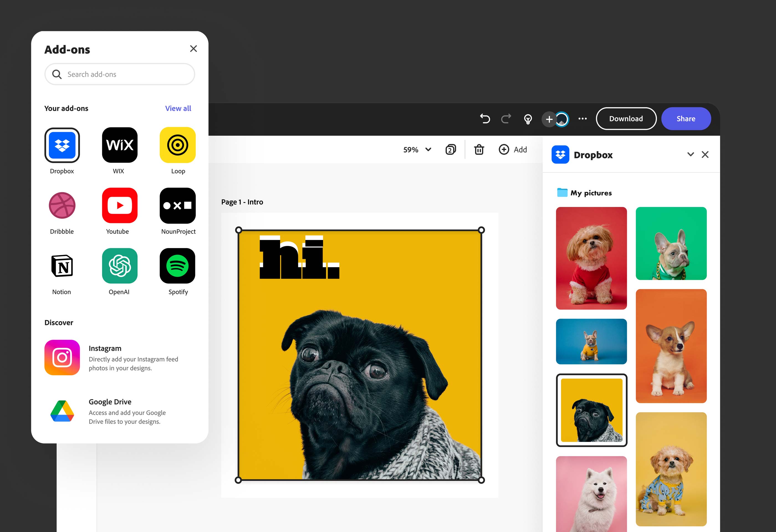The height and width of the screenshot is (532, 776).
Task: Open the Dropbox add-on icon
Action: pos(62,145)
